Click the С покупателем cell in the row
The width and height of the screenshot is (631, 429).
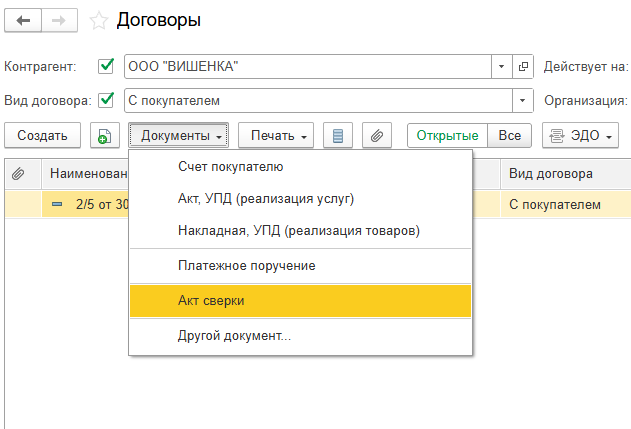[x=565, y=204]
